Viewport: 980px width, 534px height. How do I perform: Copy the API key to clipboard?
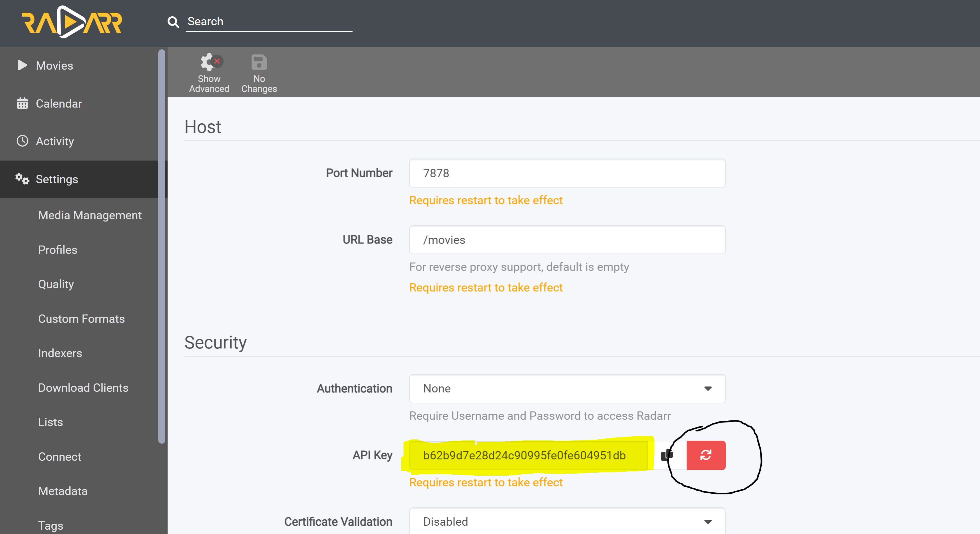pyautogui.click(x=667, y=455)
